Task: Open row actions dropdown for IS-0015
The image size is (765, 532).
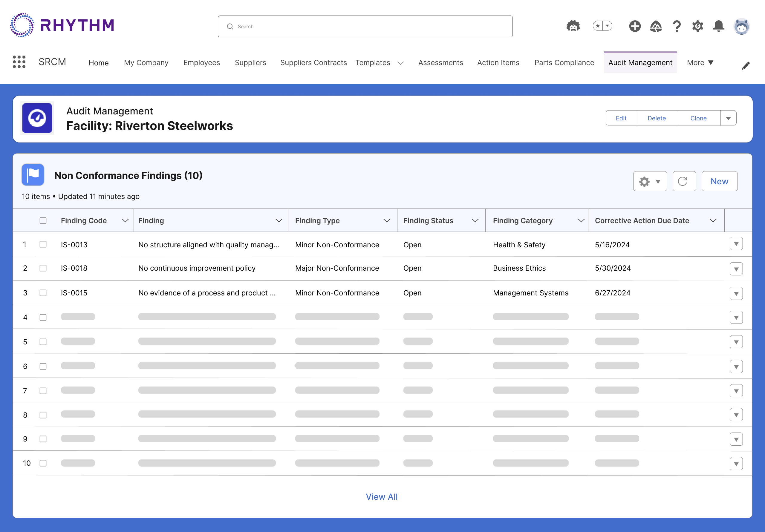Action: click(x=736, y=294)
